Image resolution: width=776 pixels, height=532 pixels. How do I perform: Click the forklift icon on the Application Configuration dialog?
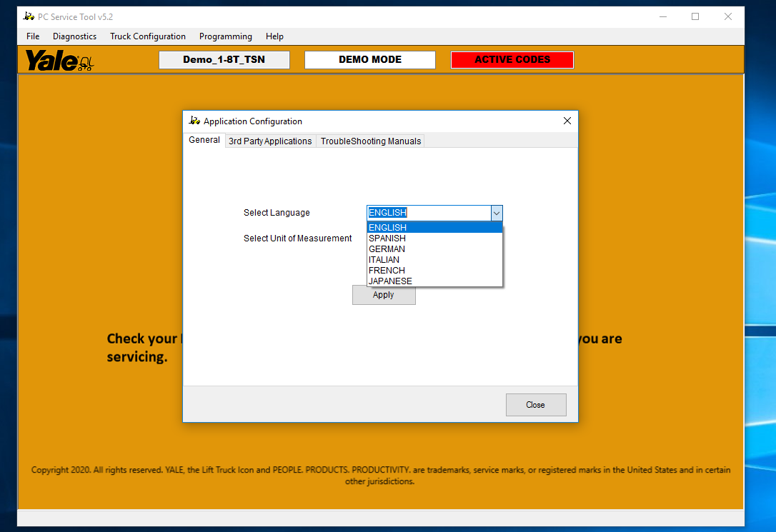coord(194,121)
